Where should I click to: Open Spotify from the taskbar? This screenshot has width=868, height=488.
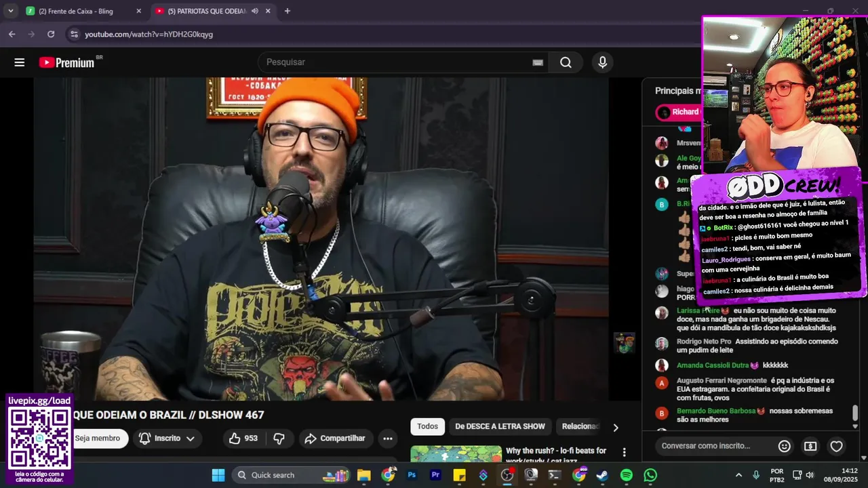[627, 475]
